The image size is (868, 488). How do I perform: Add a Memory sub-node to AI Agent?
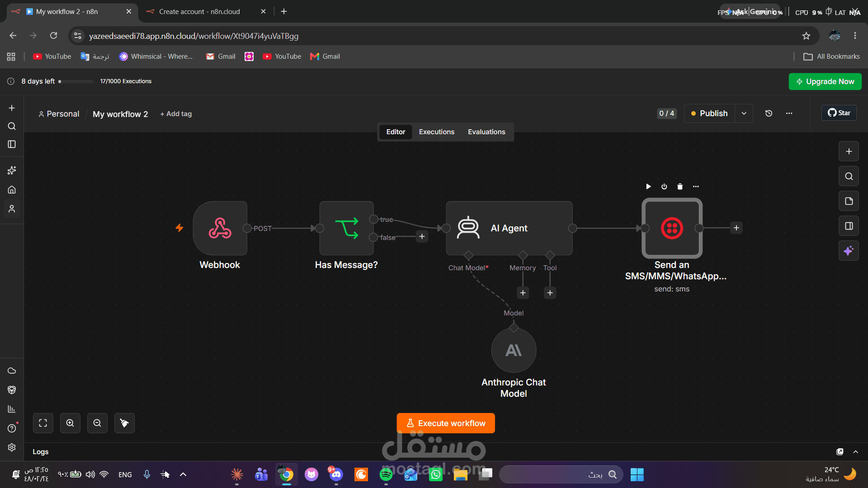523,293
